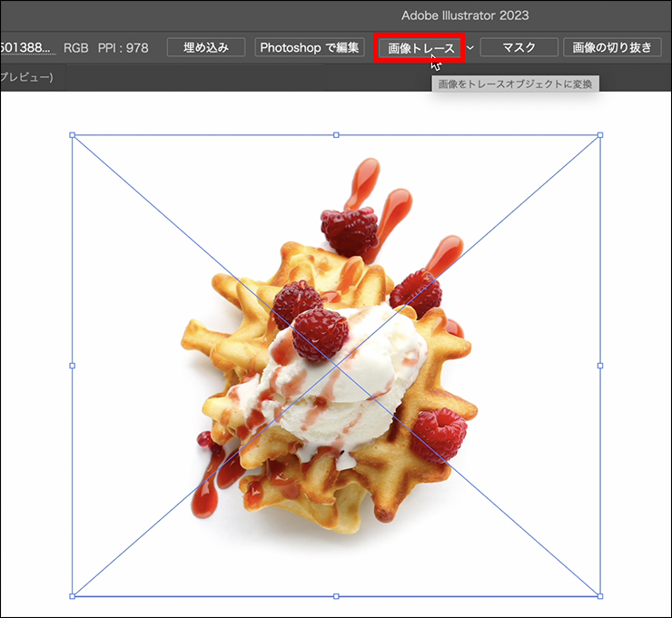Click the RGB color mode label
Image resolution: width=672 pixels, height=618 pixels.
(76, 47)
